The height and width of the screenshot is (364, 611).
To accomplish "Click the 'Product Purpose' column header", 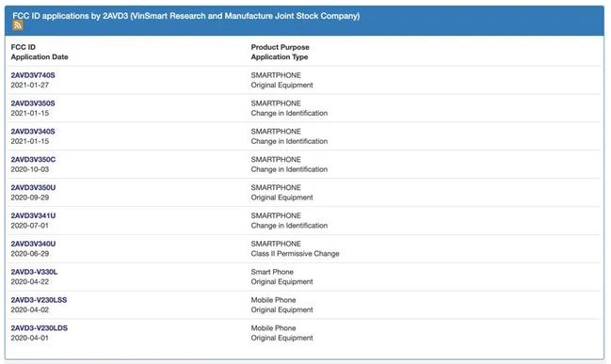I will pos(281,47).
